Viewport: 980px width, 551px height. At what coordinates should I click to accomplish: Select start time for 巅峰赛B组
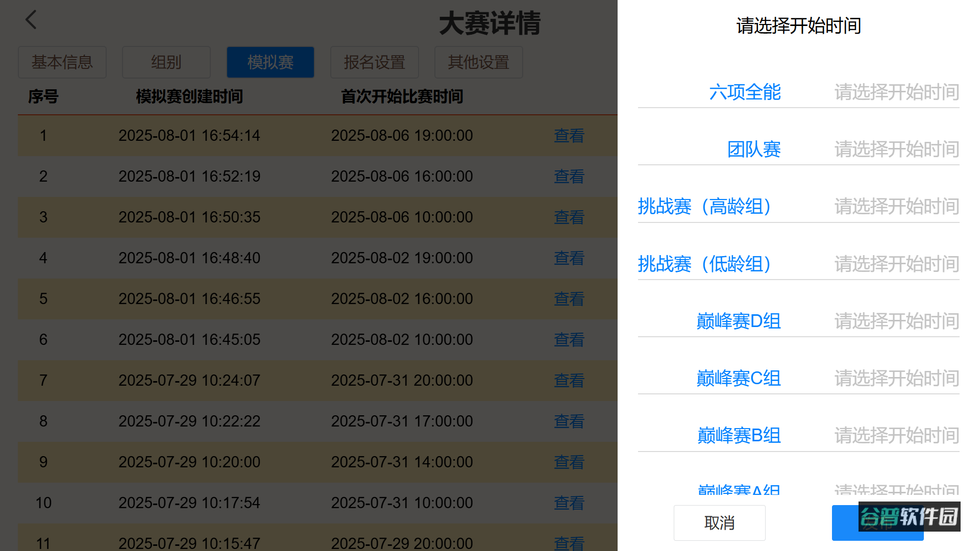point(897,436)
